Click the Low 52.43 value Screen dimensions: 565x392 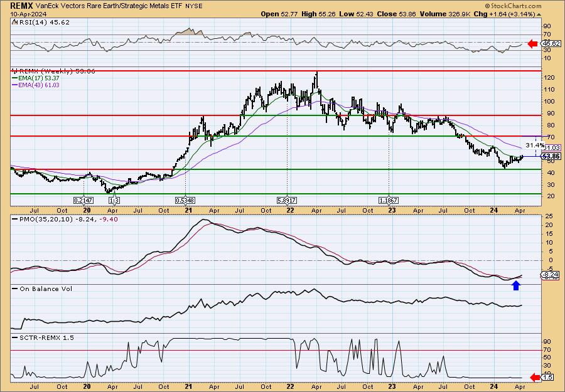(355, 14)
